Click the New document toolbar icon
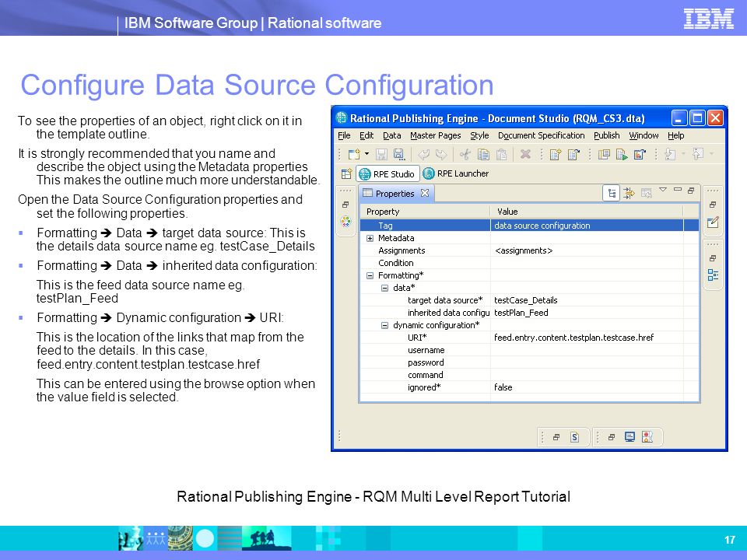The width and height of the screenshot is (747, 560). (x=354, y=154)
